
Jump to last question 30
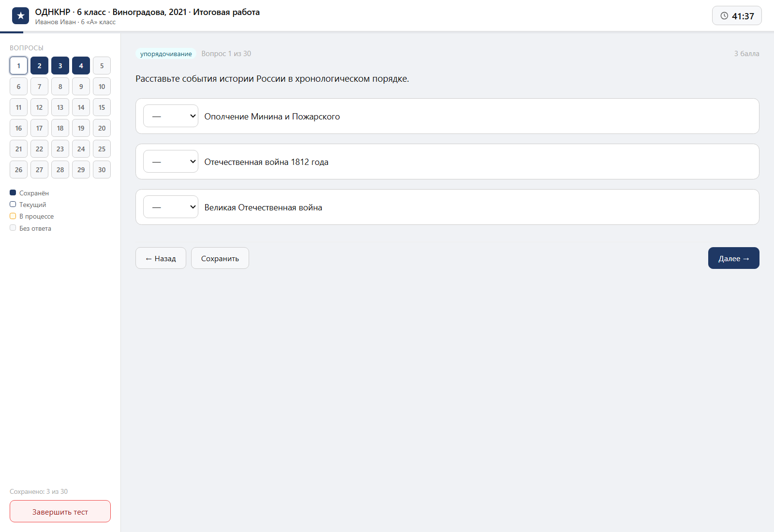[102, 170]
